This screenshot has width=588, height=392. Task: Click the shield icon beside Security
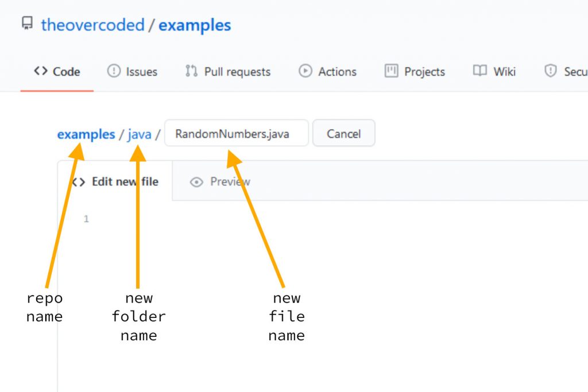pos(550,71)
